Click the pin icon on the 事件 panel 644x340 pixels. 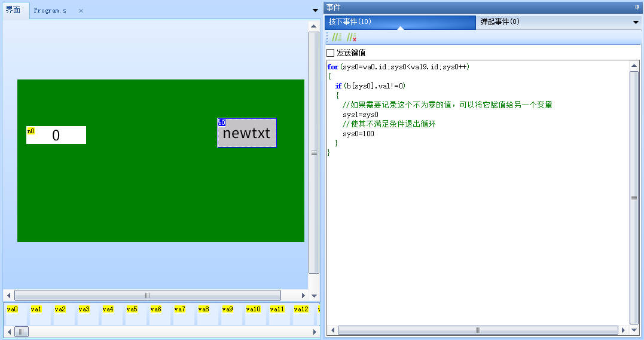click(x=636, y=7)
